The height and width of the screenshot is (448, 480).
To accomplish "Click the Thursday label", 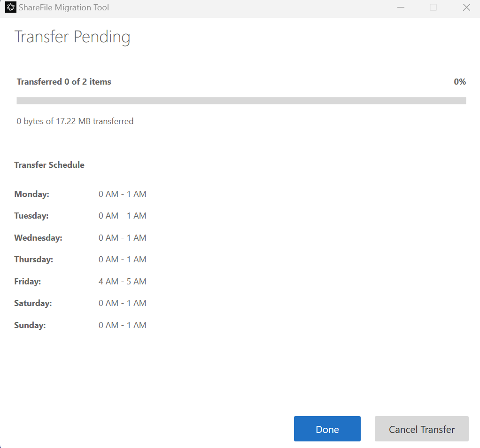I will [34, 259].
